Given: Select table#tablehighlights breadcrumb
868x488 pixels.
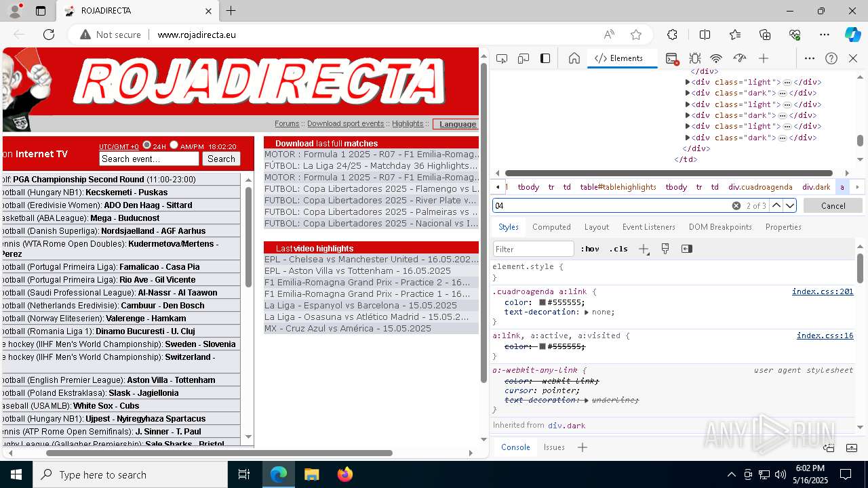Looking at the screenshot, I should point(618,187).
